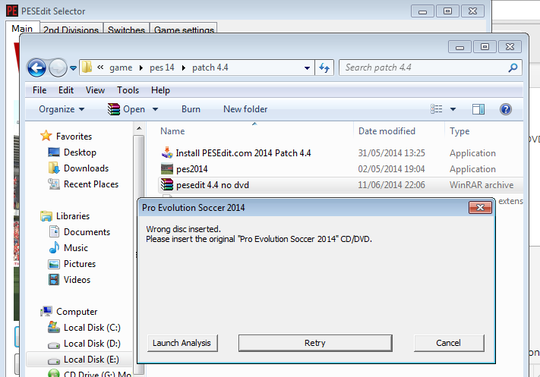The width and height of the screenshot is (540, 377).
Task: Toggle the preview pane icon
Action: 478,109
